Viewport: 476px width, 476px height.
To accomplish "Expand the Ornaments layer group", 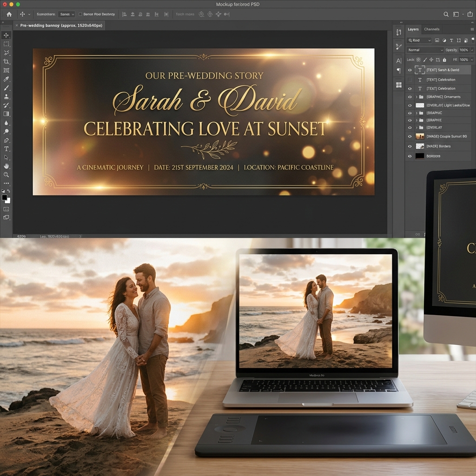I will coord(416,97).
